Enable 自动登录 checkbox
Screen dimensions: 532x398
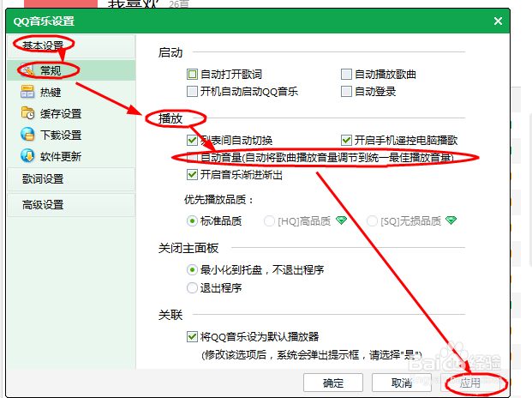coord(346,91)
